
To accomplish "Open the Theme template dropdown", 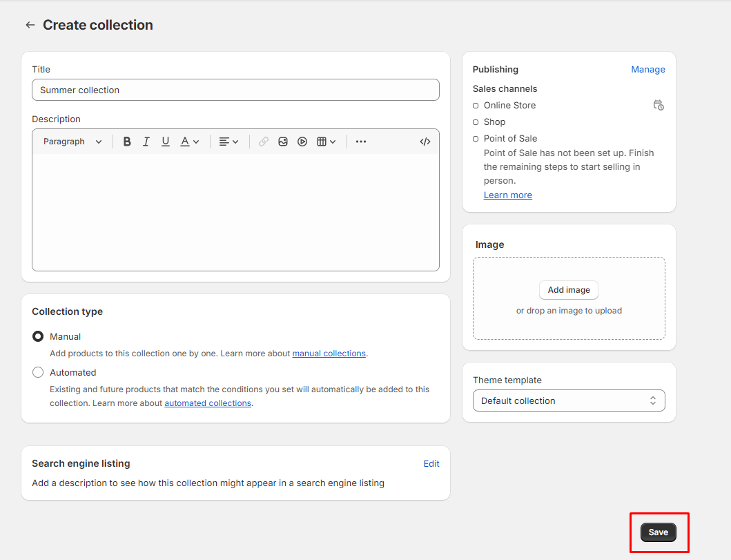I will 568,400.
